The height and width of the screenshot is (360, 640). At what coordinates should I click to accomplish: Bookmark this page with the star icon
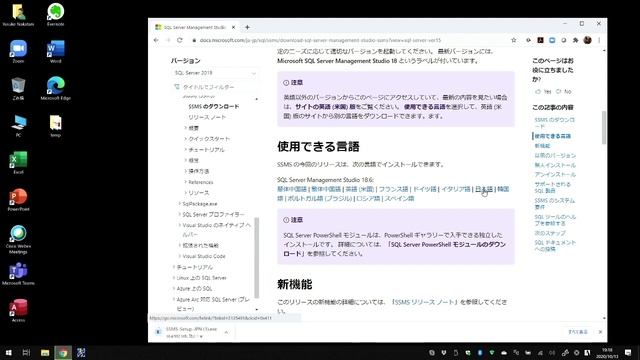(513, 40)
